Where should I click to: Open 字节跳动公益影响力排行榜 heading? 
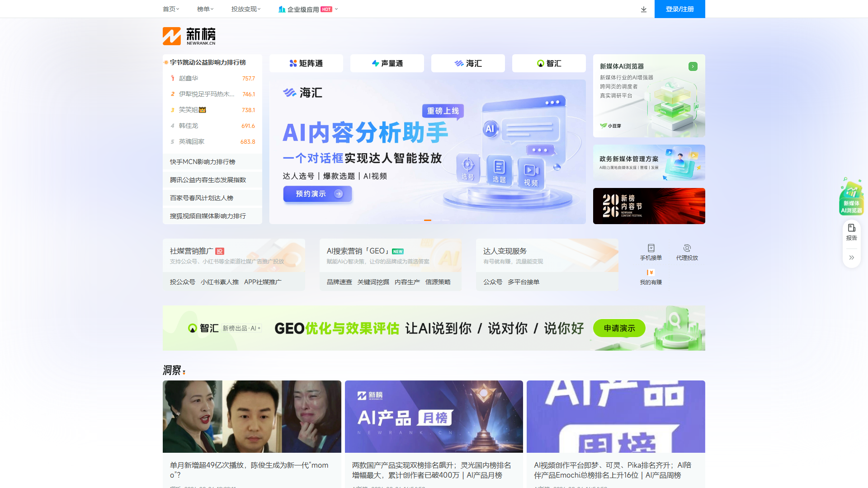[x=208, y=62]
